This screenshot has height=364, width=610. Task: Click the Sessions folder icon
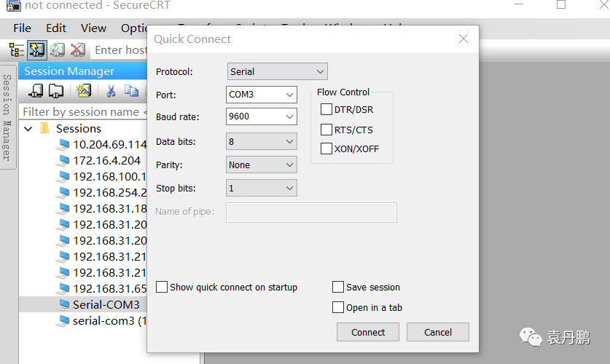[x=45, y=129]
